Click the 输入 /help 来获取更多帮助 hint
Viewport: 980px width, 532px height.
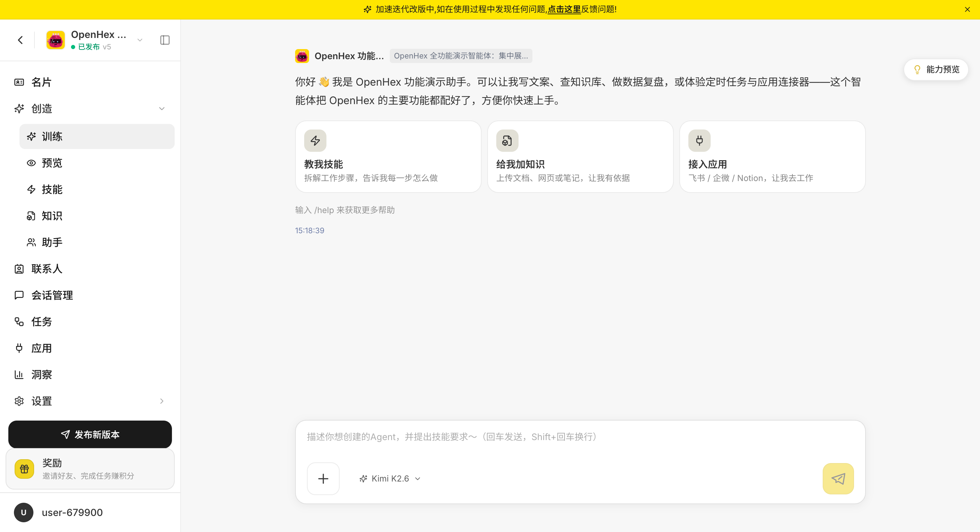pyautogui.click(x=345, y=210)
